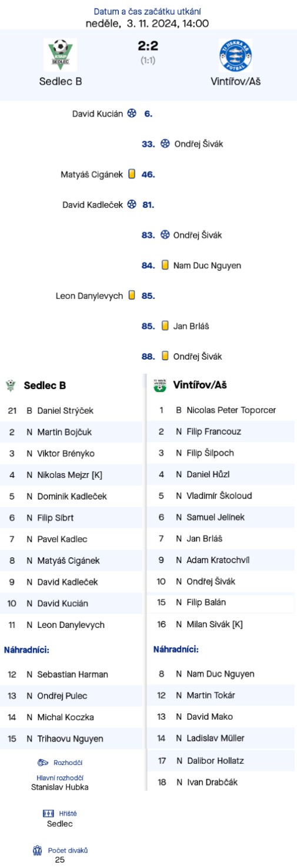297x868 pixels.
Task: Click the spectators icon by Počet diváků
Action: point(37,850)
